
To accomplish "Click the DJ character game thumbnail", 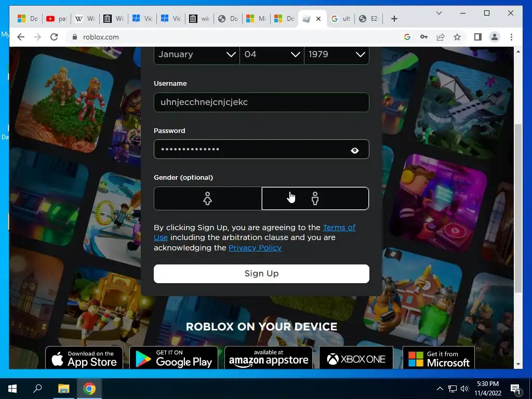I will pos(438,204).
